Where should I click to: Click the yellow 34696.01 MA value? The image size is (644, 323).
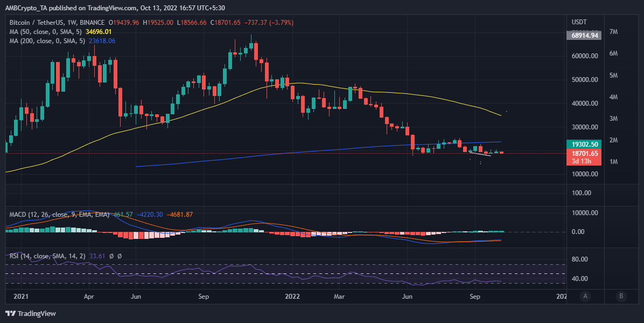[101, 32]
